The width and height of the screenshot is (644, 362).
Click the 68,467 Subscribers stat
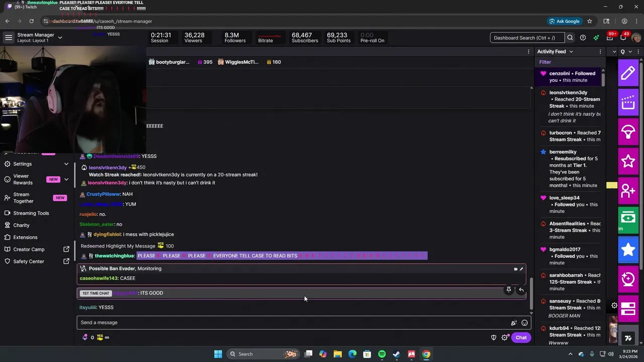pyautogui.click(x=305, y=38)
